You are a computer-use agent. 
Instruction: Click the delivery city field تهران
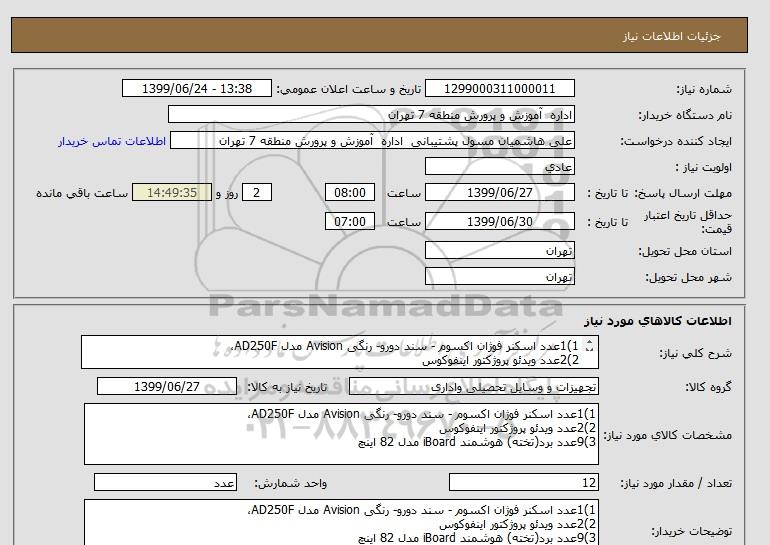tap(499, 276)
